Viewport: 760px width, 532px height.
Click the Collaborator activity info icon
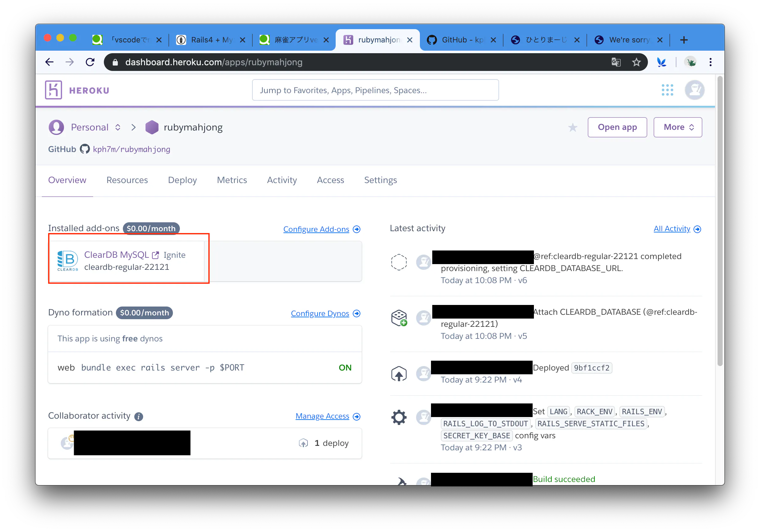tap(139, 416)
